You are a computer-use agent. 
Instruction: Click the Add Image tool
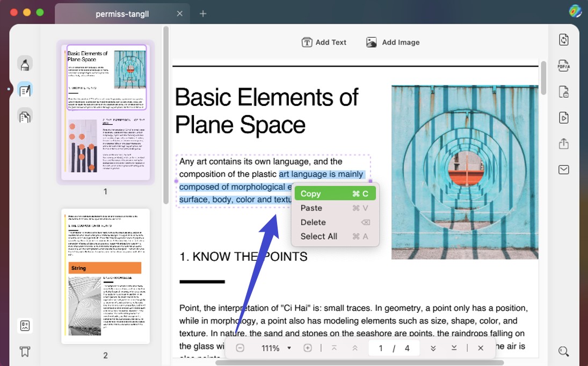(393, 42)
